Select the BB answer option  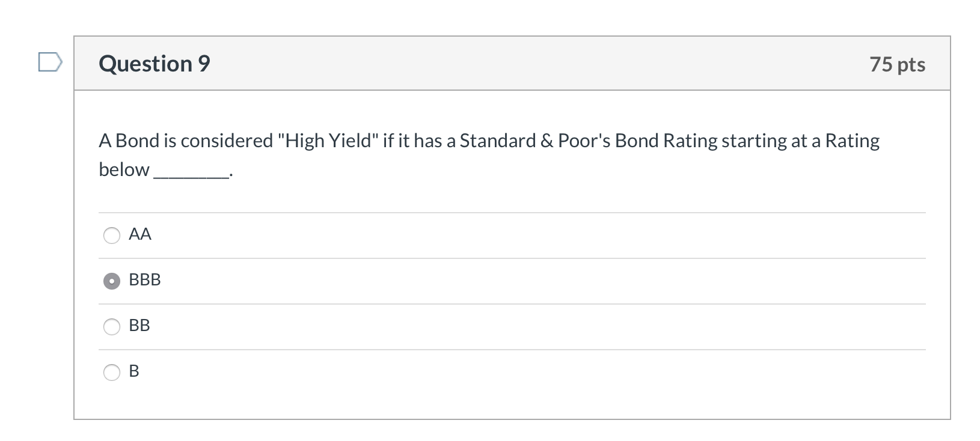coord(112,327)
